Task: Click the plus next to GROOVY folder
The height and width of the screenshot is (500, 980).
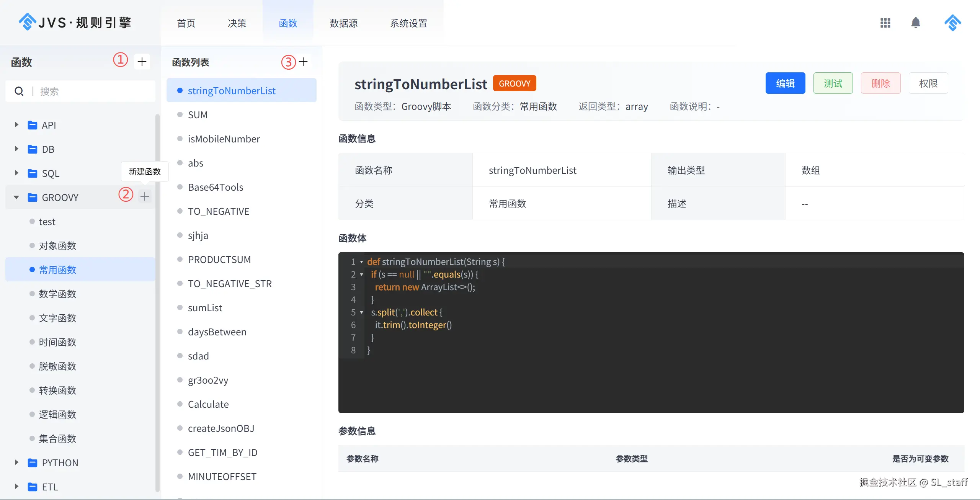Action: click(x=145, y=196)
